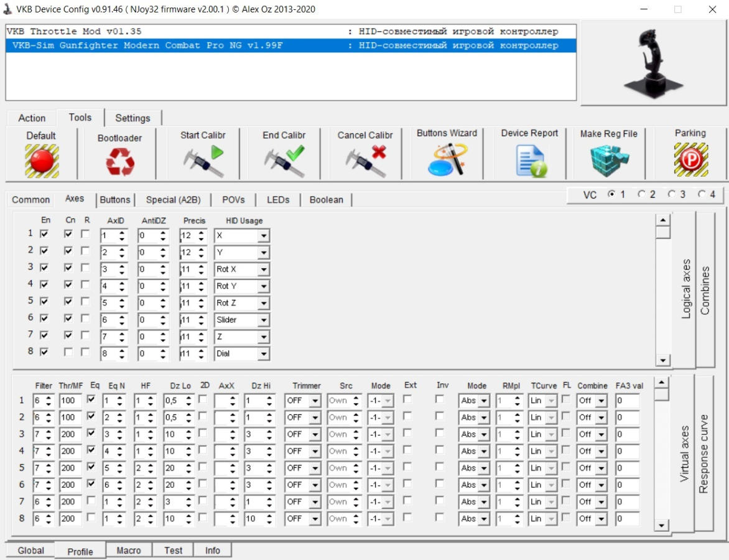The height and width of the screenshot is (560, 729).
Task: Switch to the Buttons tab
Action: 115,200
